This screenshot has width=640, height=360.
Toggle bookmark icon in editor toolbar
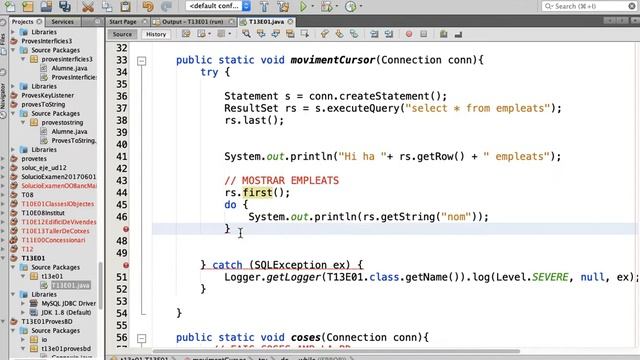354,34
